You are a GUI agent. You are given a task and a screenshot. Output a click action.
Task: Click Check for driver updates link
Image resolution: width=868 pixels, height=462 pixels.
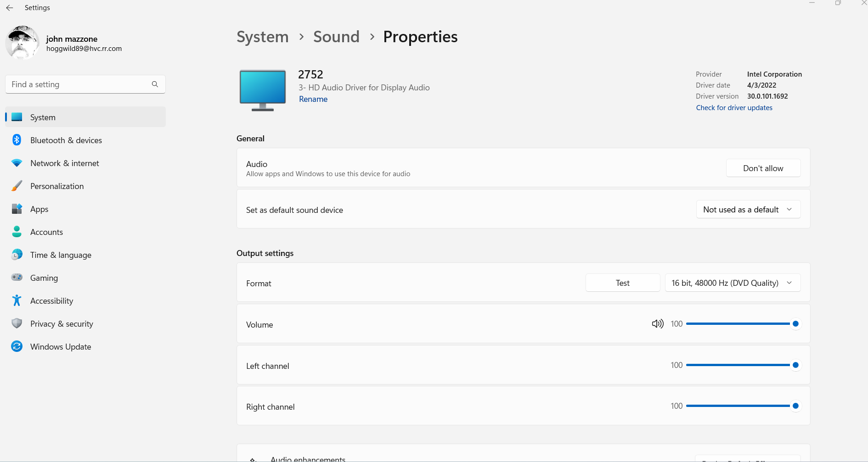pyautogui.click(x=734, y=108)
